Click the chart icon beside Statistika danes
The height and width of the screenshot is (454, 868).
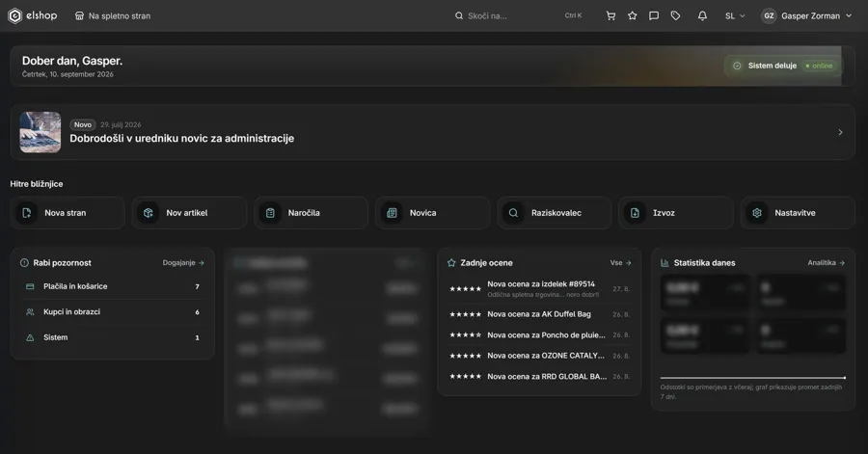coord(665,263)
